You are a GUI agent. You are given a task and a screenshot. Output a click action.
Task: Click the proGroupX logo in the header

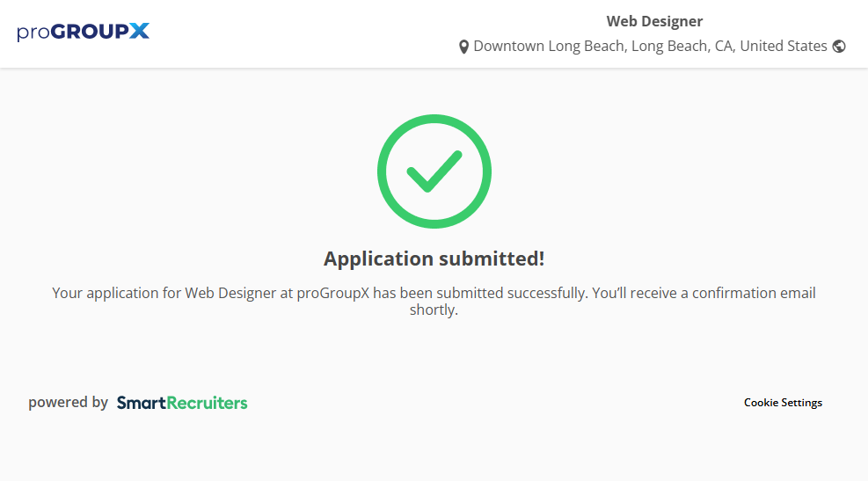83,33
